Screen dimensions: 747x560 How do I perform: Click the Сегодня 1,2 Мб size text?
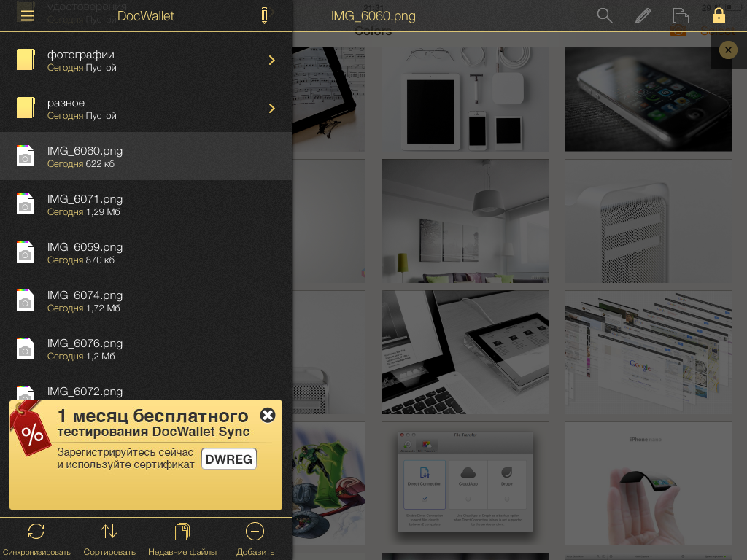pyautogui.click(x=81, y=356)
